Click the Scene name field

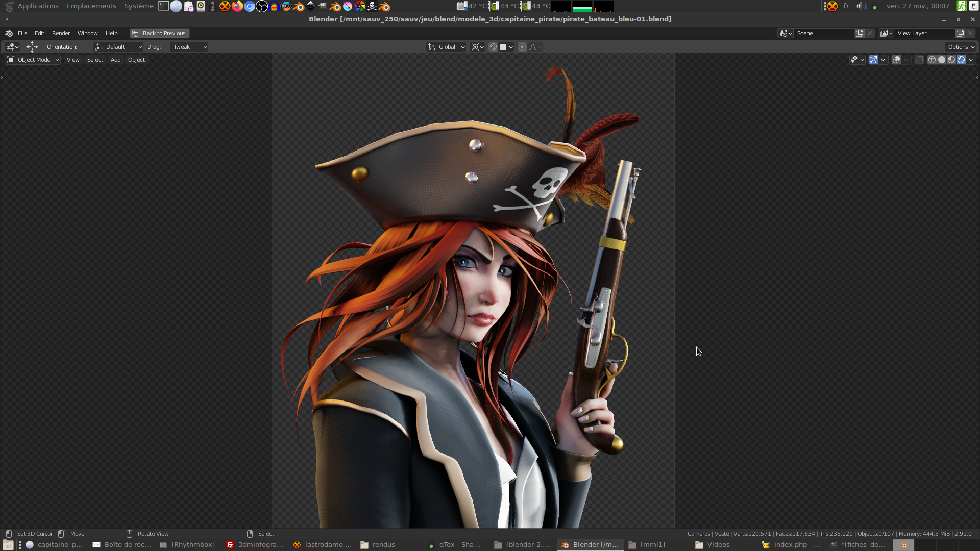tap(824, 33)
